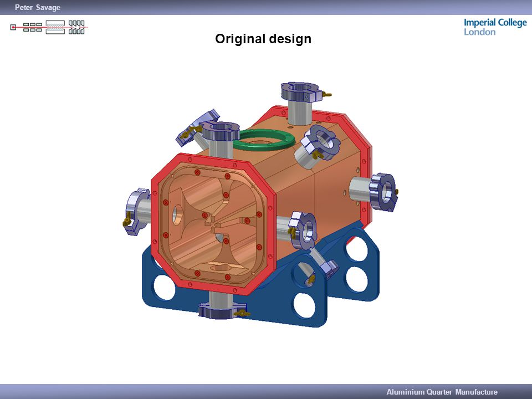
Task: Click the green ring on top of cavity
Action: pyautogui.click(x=264, y=140)
